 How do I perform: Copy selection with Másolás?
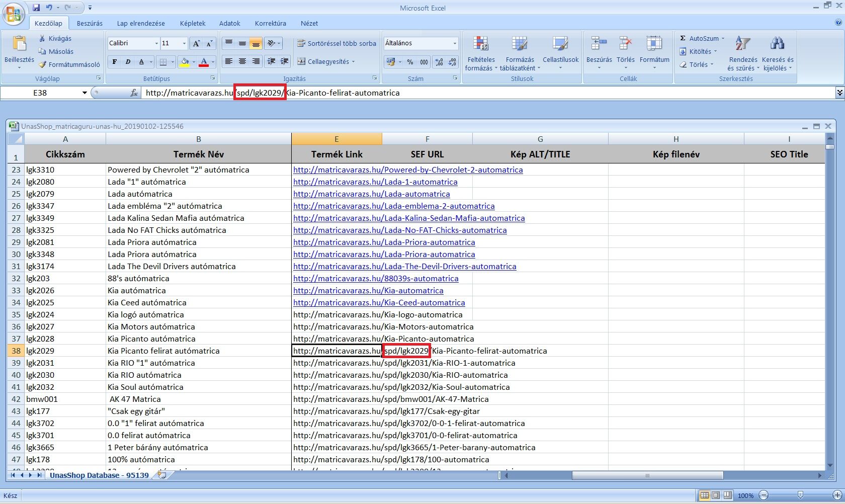(x=56, y=51)
